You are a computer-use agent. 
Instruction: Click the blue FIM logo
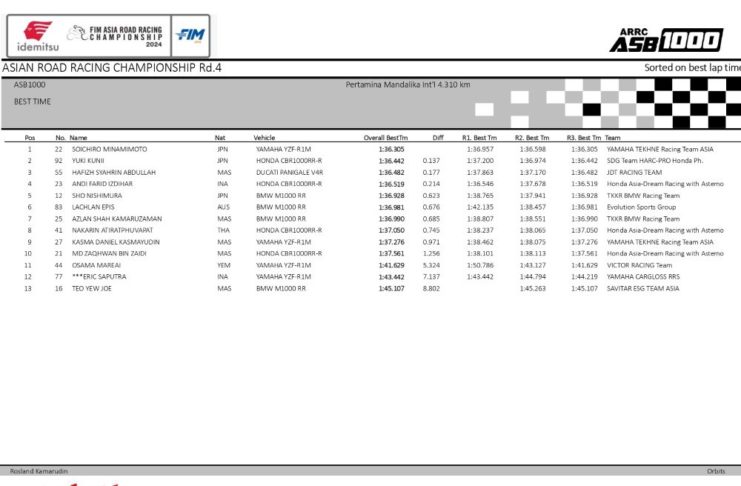point(190,35)
